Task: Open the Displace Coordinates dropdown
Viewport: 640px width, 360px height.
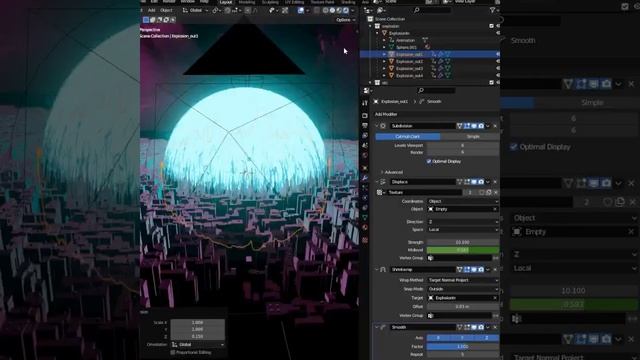Action: (463, 201)
